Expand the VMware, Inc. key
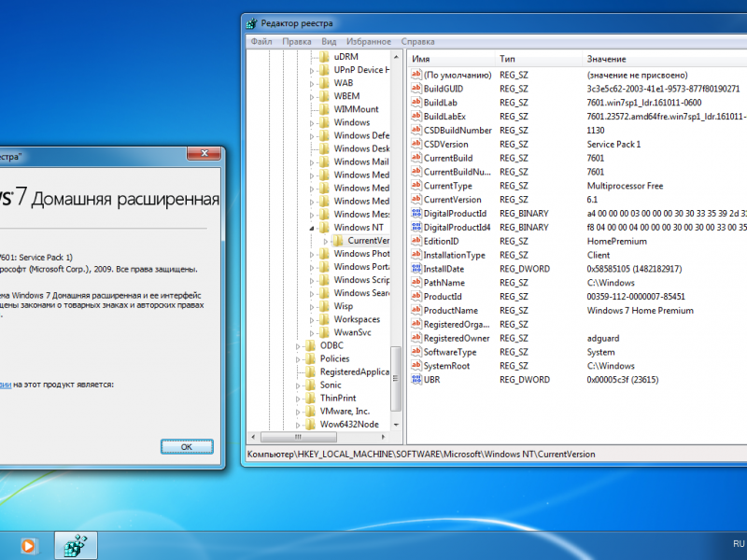 (x=298, y=412)
